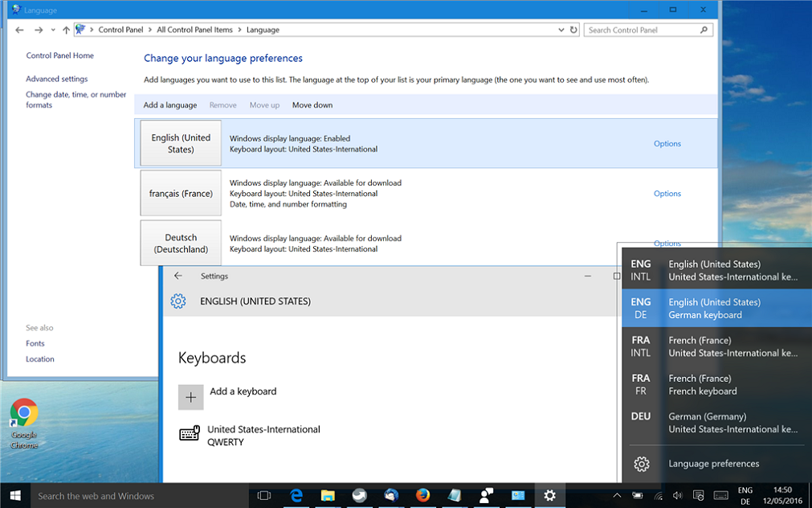Expand hidden icons with the tray chevron

pyautogui.click(x=617, y=496)
